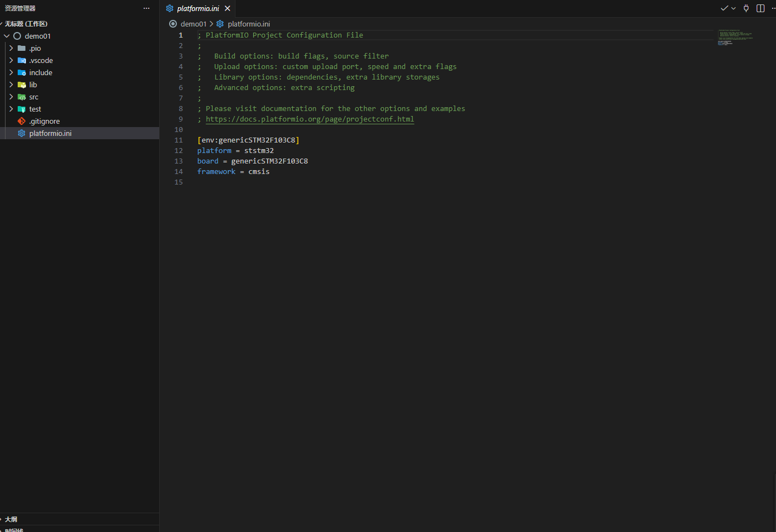The image size is (776, 532).
Task: Expand the src folder
Action: pyautogui.click(x=11, y=97)
